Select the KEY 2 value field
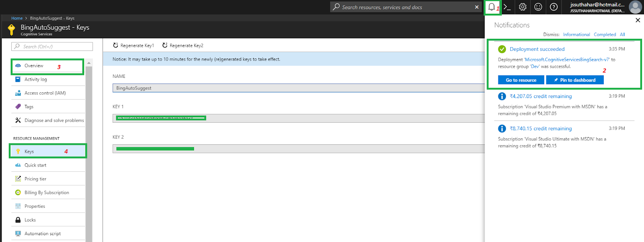Viewport: 644px width, 242px height. 298,149
